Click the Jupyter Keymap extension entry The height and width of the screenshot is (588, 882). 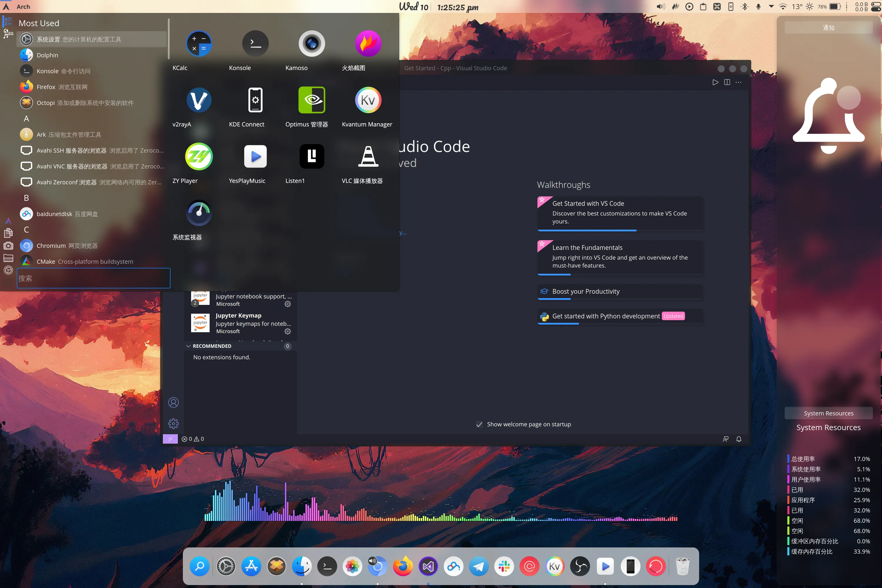point(240,323)
